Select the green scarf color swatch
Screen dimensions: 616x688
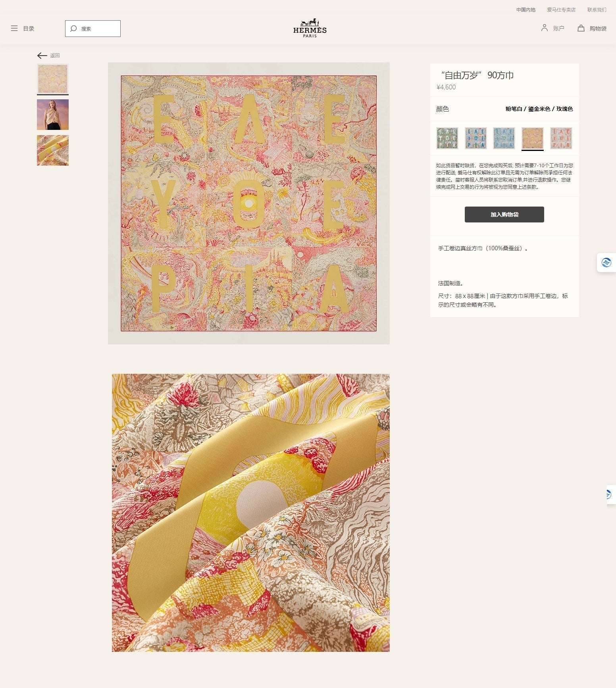tap(447, 138)
